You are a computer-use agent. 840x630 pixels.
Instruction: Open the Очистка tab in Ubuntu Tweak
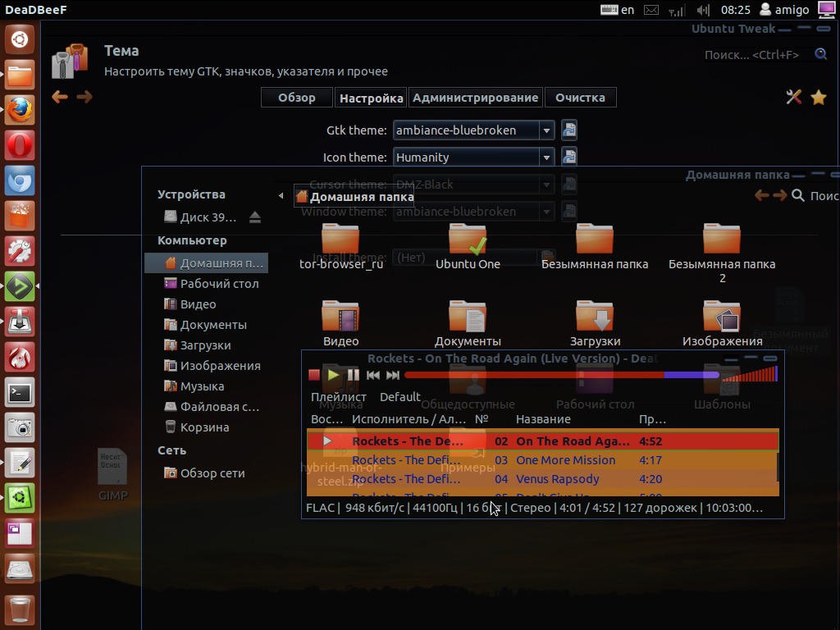tap(580, 98)
